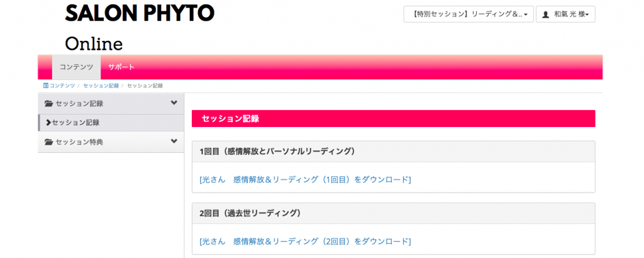This screenshot has height=258, width=644.
Task: Switch to the コンテンツ tab
Action: point(76,67)
